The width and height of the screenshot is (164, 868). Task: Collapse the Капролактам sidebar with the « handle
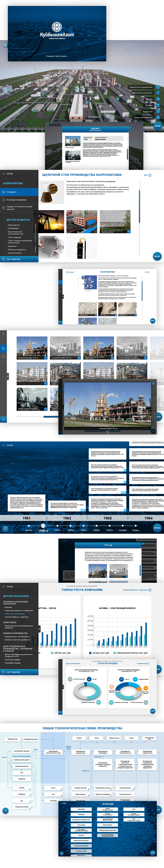tap(39, 216)
